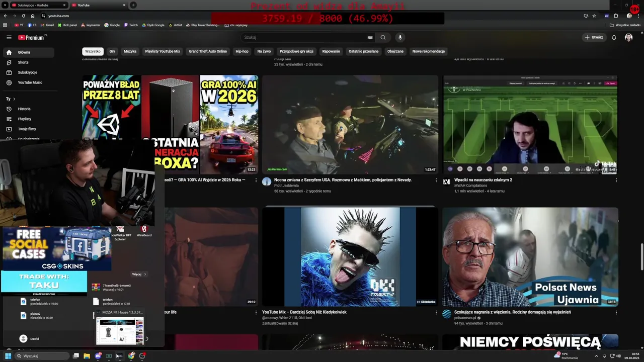Select the Gry filter chip

[112, 51]
